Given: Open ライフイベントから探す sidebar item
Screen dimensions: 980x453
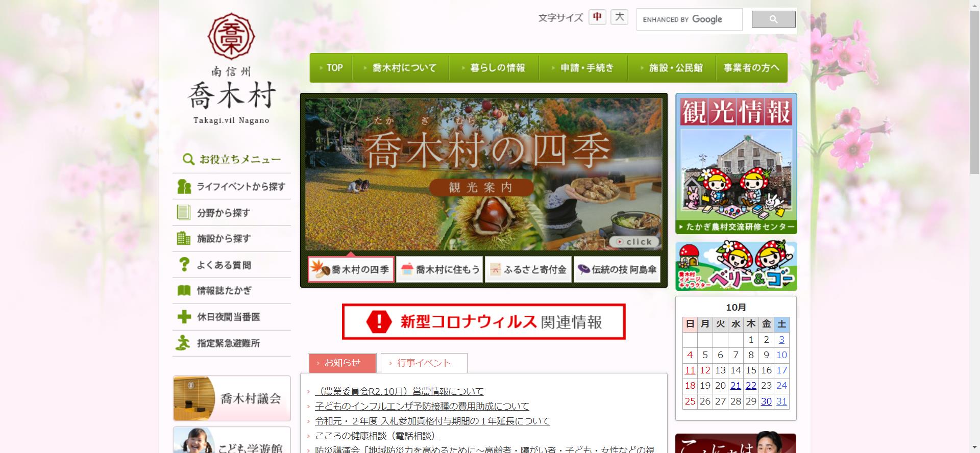Looking at the screenshot, I should pyautogui.click(x=232, y=187).
